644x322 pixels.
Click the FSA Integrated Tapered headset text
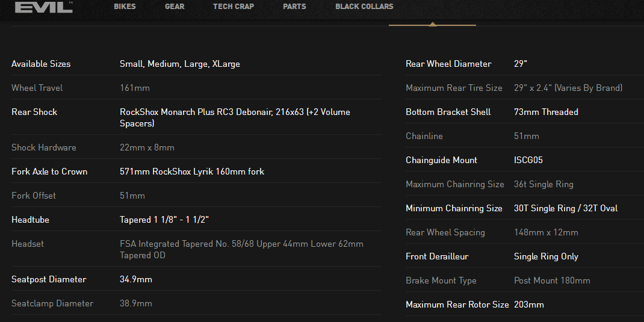241,249
